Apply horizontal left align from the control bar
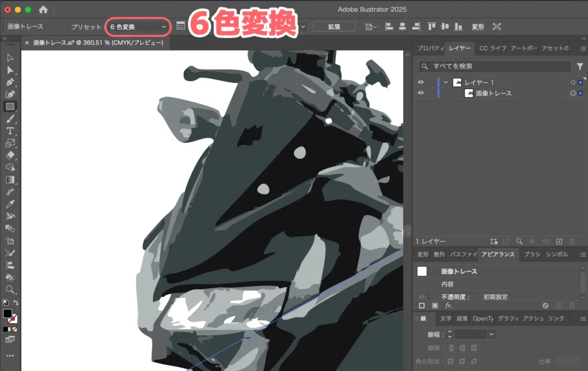This screenshot has width=588, height=371. [388, 26]
